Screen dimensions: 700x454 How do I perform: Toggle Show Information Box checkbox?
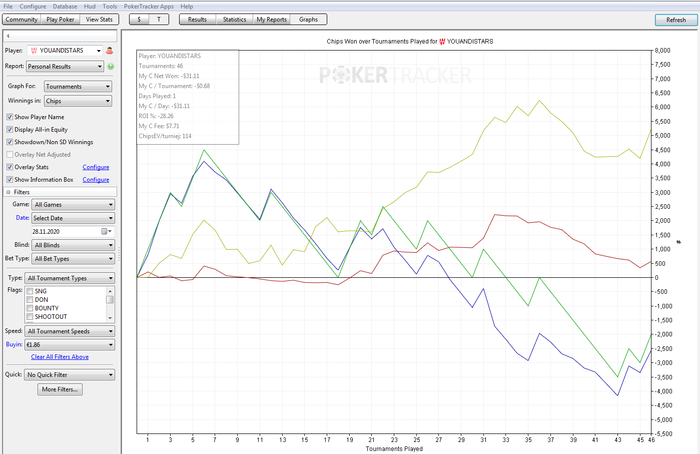click(9, 179)
